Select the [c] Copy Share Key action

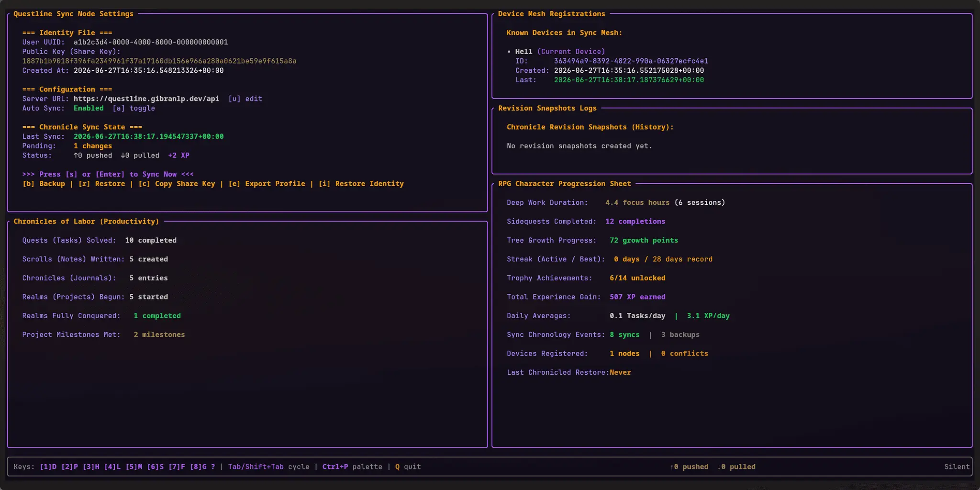177,184
